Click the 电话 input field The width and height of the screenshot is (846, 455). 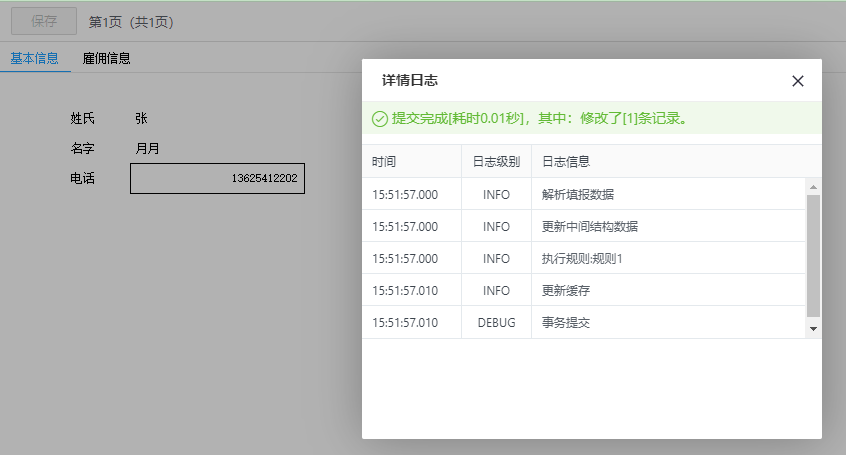(x=217, y=178)
